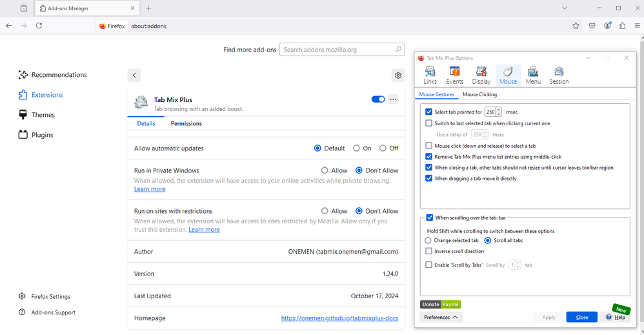Viewport: 644px width, 335px height.
Task: Switch to the Mouse Clicking tab
Action: pos(479,95)
